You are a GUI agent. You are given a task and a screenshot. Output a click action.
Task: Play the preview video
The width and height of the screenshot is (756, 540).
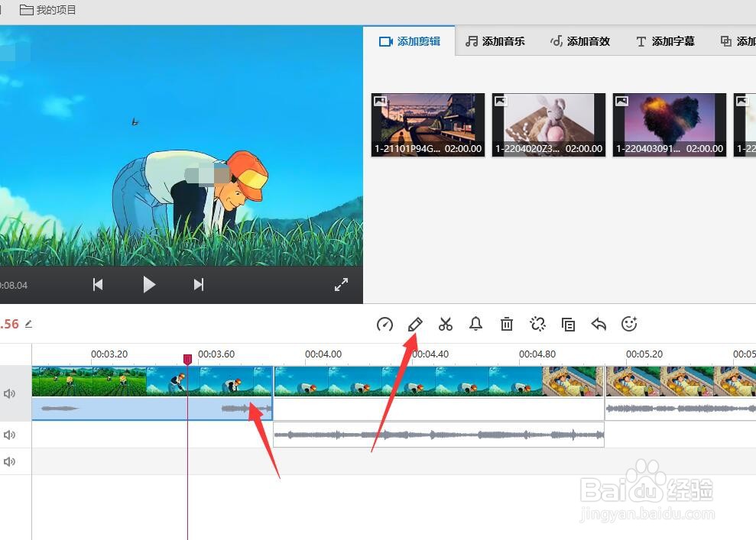[150, 285]
